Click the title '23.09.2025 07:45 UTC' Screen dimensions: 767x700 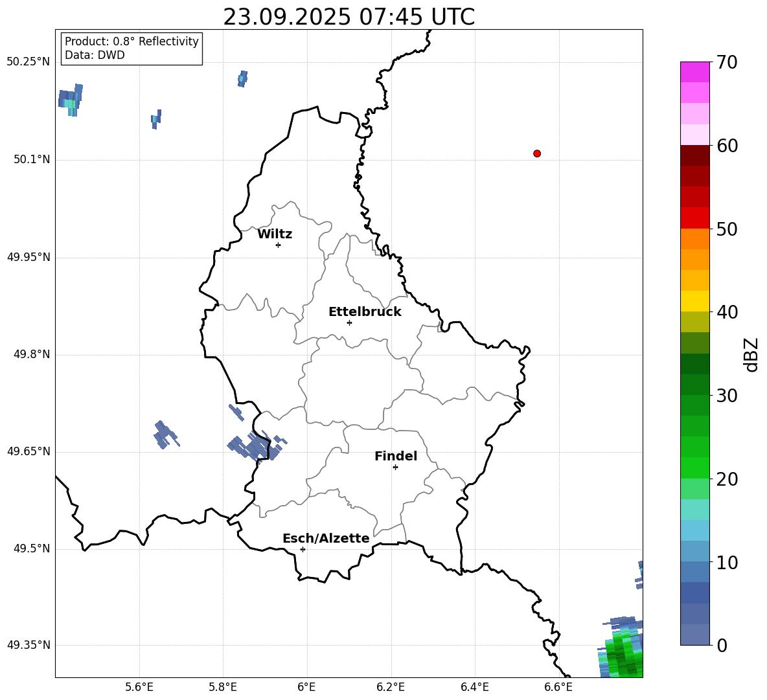(349, 17)
